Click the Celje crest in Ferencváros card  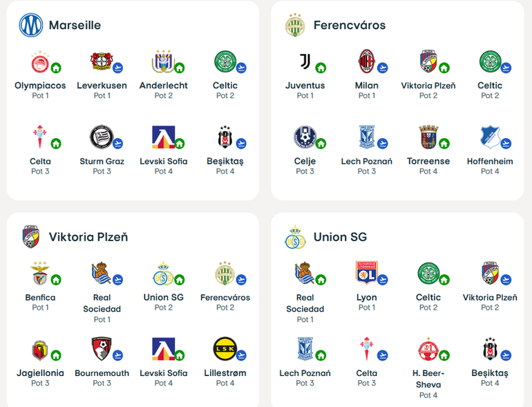point(305,137)
